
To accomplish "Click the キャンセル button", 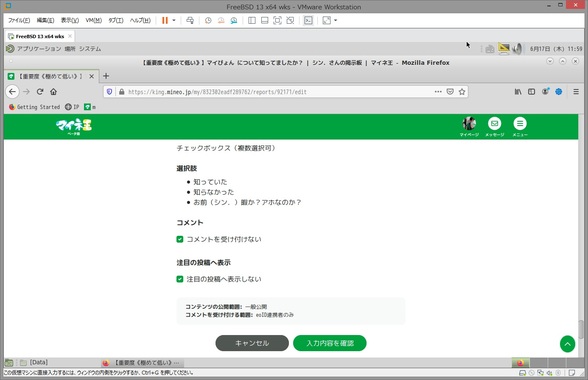I will point(252,343).
